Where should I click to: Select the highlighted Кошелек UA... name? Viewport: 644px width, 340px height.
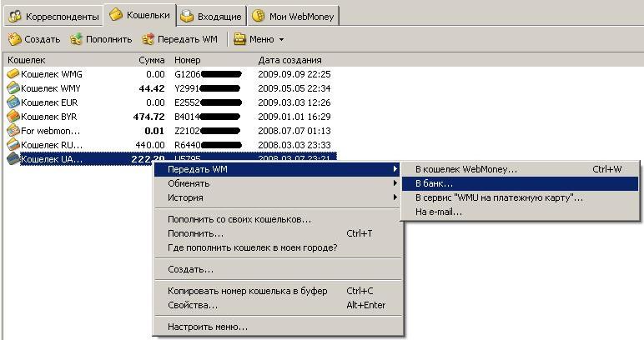pyautogui.click(x=52, y=159)
